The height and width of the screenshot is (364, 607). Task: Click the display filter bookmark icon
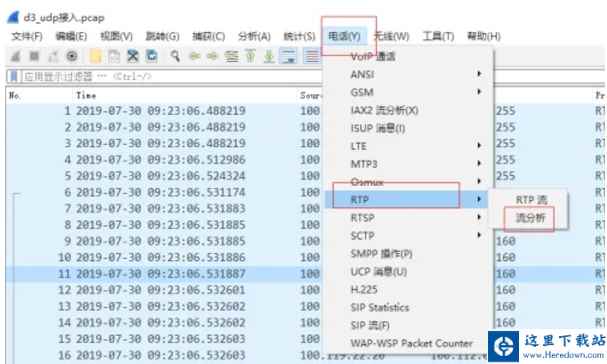click(x=14, y=77)
